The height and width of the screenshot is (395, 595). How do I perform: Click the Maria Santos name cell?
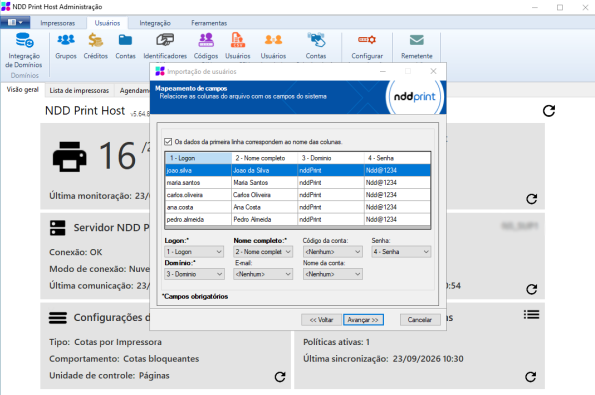(x=265, y=183)
